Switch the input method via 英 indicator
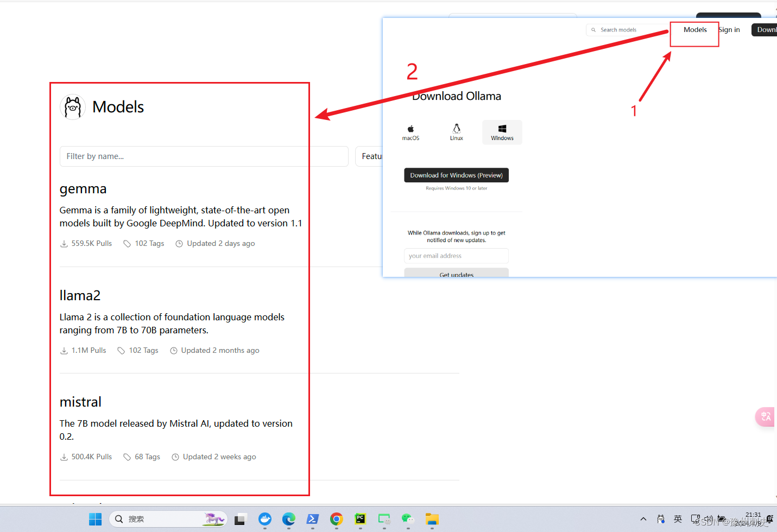 (678, 519)
